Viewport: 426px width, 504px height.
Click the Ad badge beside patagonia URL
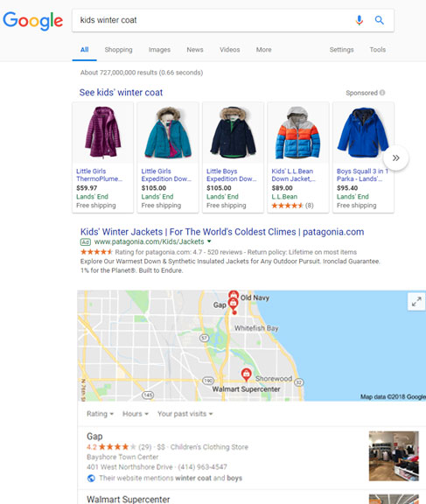86,241
